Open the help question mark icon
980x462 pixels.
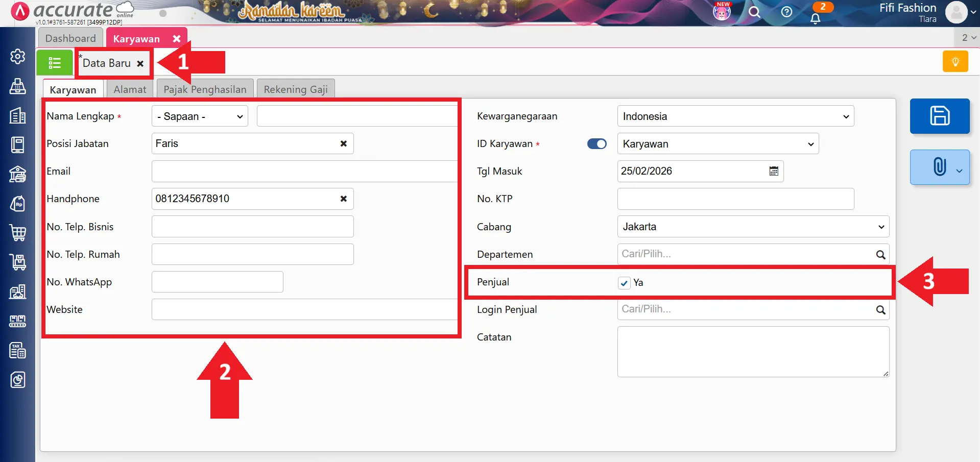pos(786,12)
